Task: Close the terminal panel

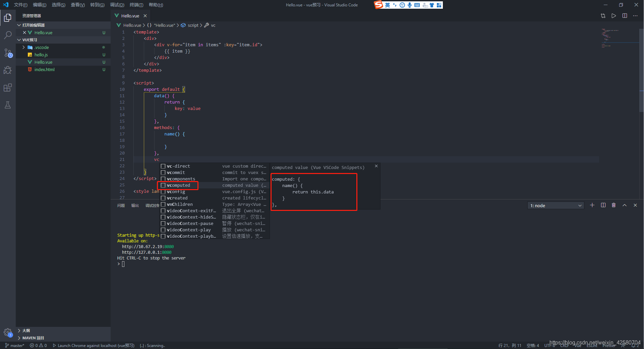Action: tap(635, 205)
